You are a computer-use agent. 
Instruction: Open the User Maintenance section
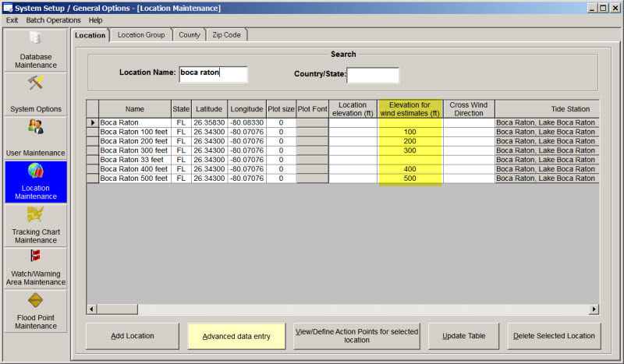point(36,138)
